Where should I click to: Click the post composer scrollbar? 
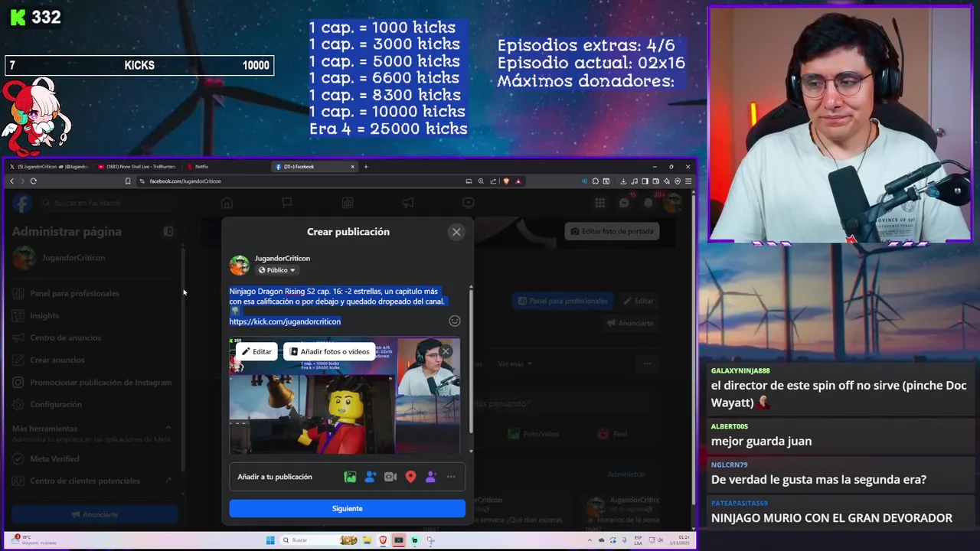pyautogui.click(x=471, y=360)
